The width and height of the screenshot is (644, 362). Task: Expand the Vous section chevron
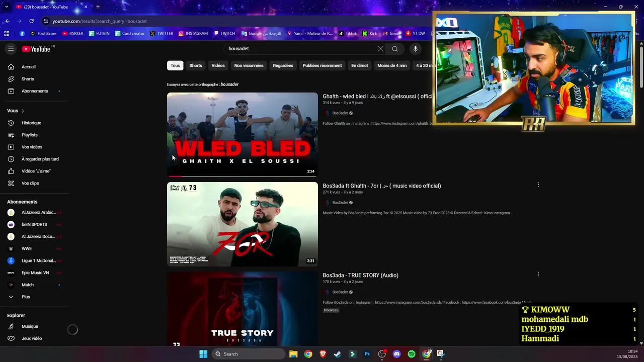23,111
